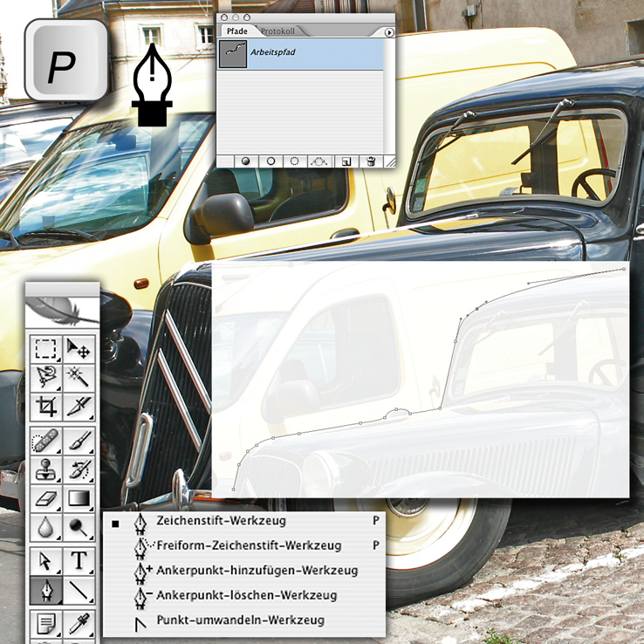Select the Gradient tool
Image resolution: width=644 pixels, height=644 pixels.
point(79,500)
